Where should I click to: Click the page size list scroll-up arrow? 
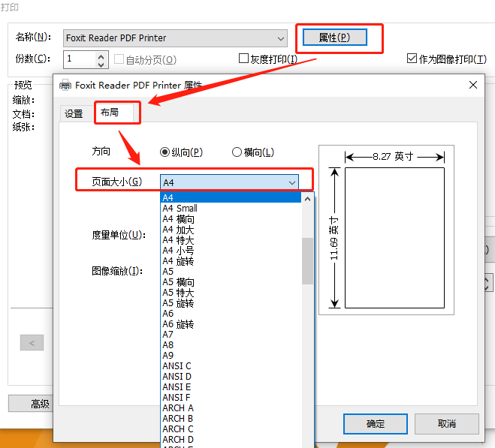tap(307, 199)
